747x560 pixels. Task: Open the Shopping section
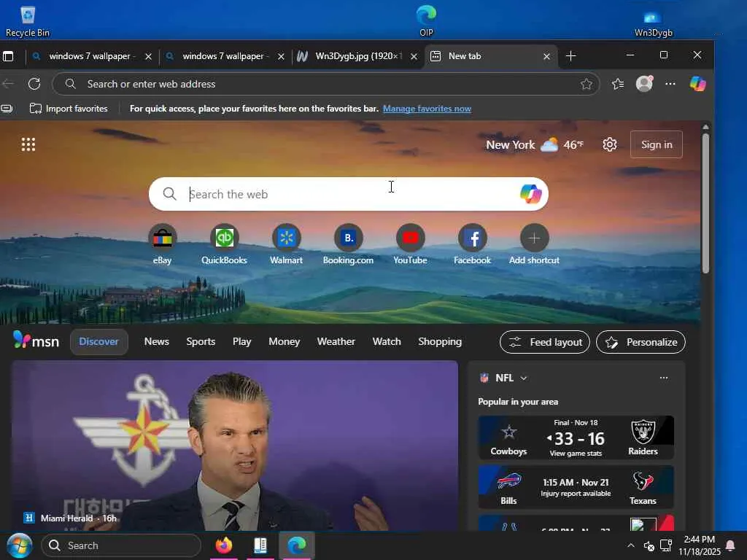pos(440,341)
